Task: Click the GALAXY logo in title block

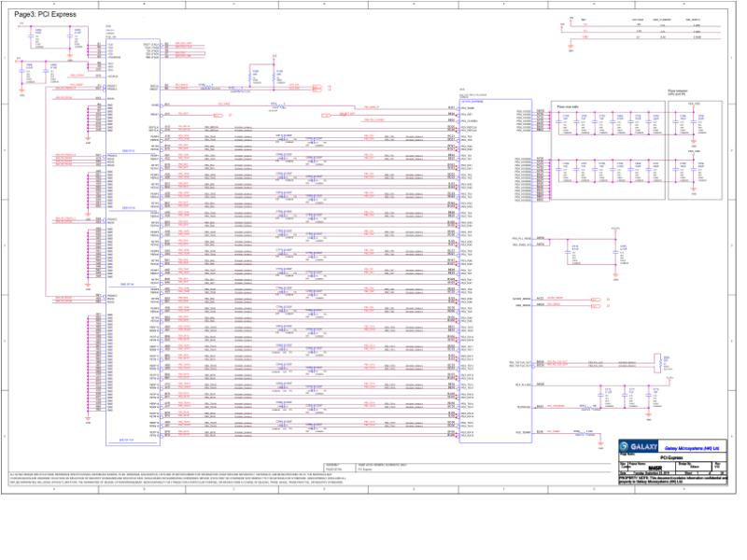Action: pyautogui.click(x=639, y=447)
